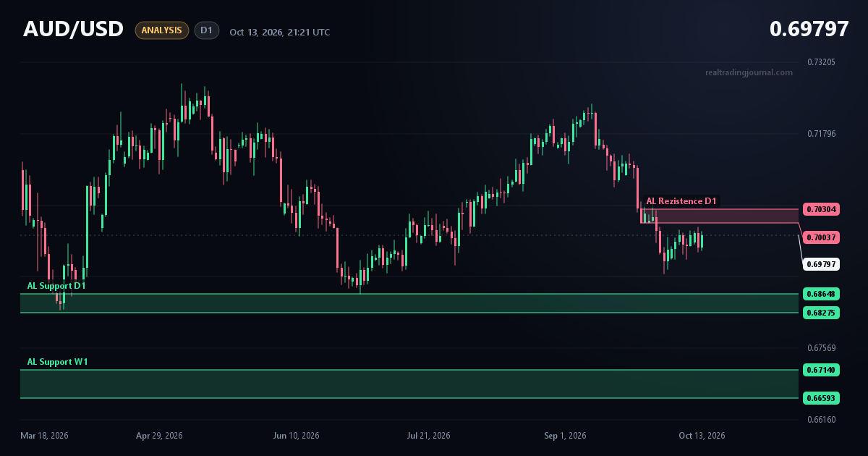Click the ANALYSIS badge
868x456 pixels.
coord(161,30)
